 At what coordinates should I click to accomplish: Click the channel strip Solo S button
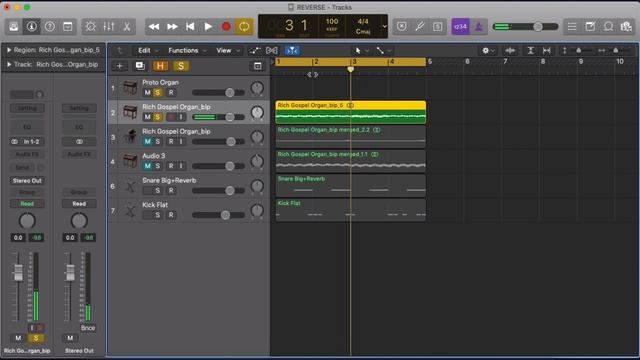pyautogui.click(x=36, y=338)
